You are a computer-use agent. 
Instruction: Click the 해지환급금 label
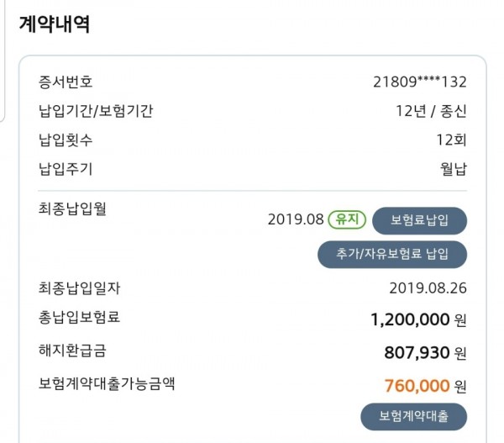pyautogui.click(x=72, y=351)
